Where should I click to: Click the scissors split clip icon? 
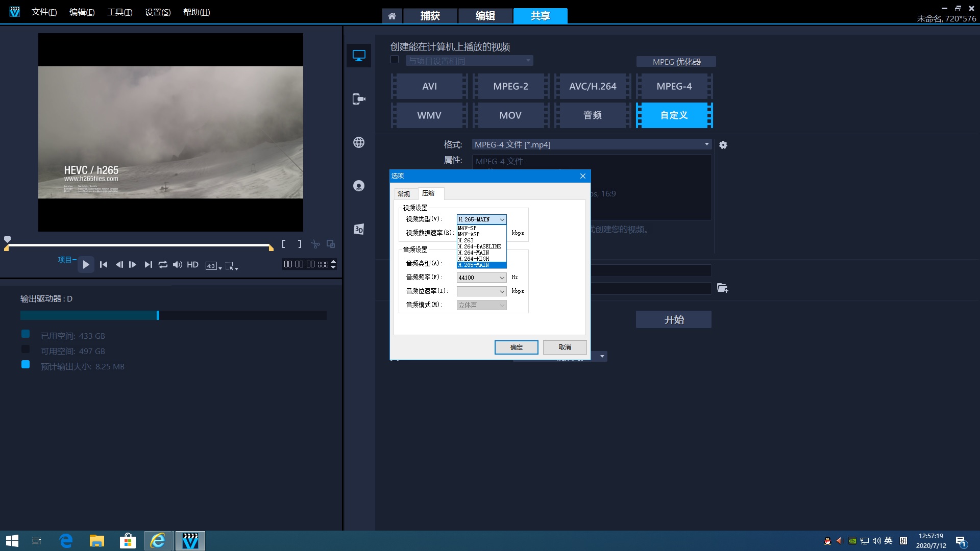315,244
